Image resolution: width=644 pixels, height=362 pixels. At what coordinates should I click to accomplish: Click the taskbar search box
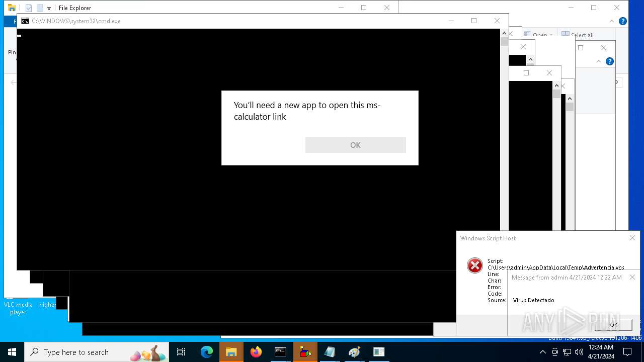pos(97,352)
